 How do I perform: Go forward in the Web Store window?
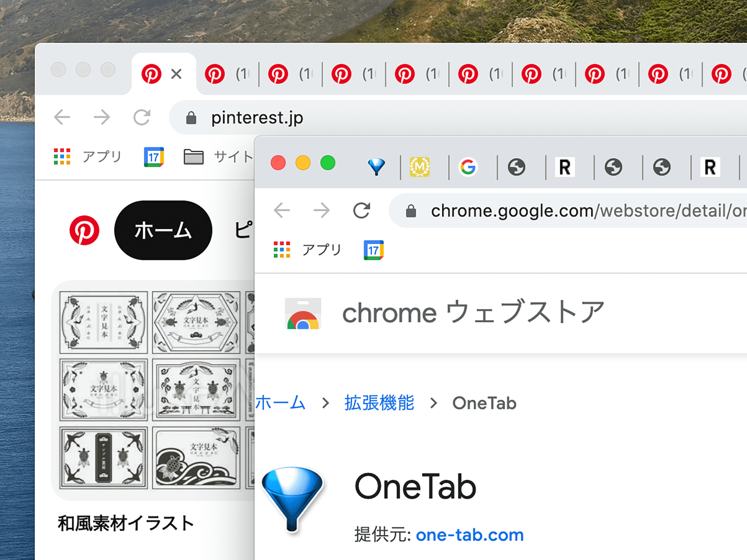pos(321,211)
